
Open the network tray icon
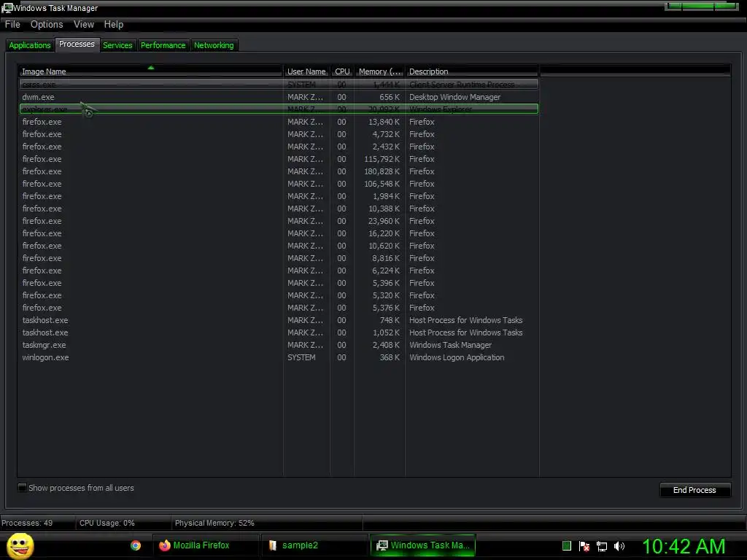[602, 546]
